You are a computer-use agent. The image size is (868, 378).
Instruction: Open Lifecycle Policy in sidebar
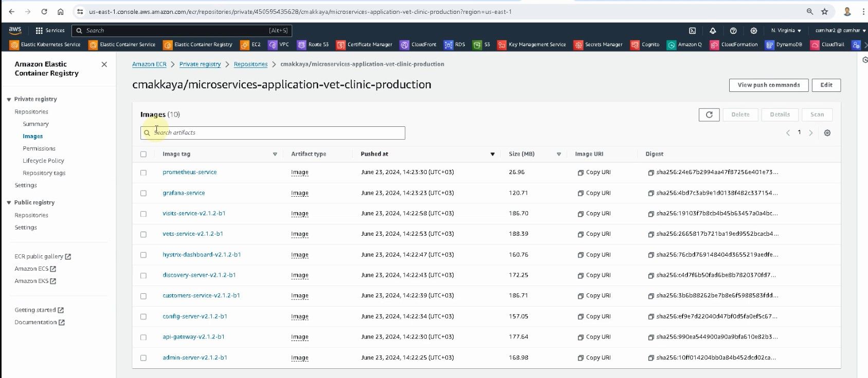(43, 161)
